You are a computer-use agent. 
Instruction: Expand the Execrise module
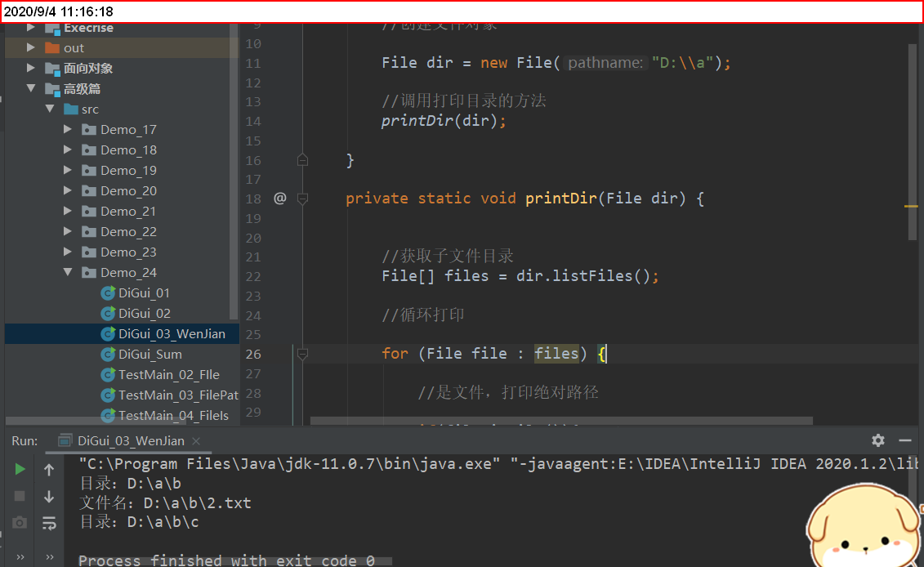pyautogui.click(x=31, y=28)
